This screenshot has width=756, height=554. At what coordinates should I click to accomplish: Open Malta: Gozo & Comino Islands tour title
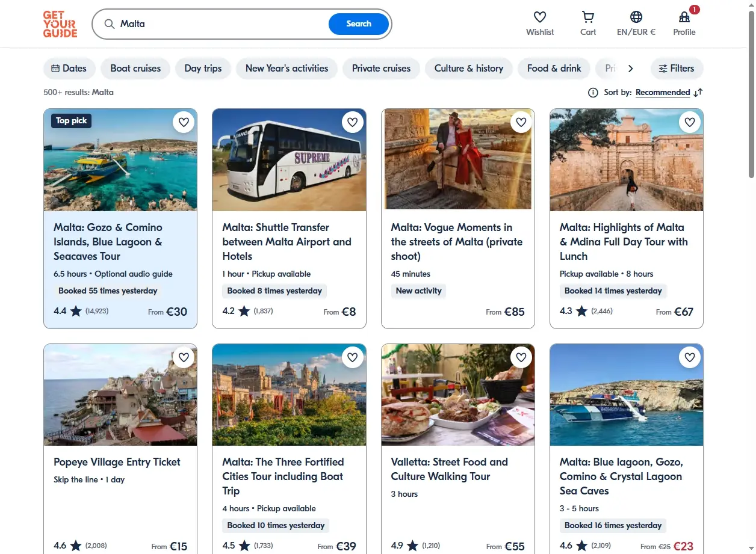108,242
